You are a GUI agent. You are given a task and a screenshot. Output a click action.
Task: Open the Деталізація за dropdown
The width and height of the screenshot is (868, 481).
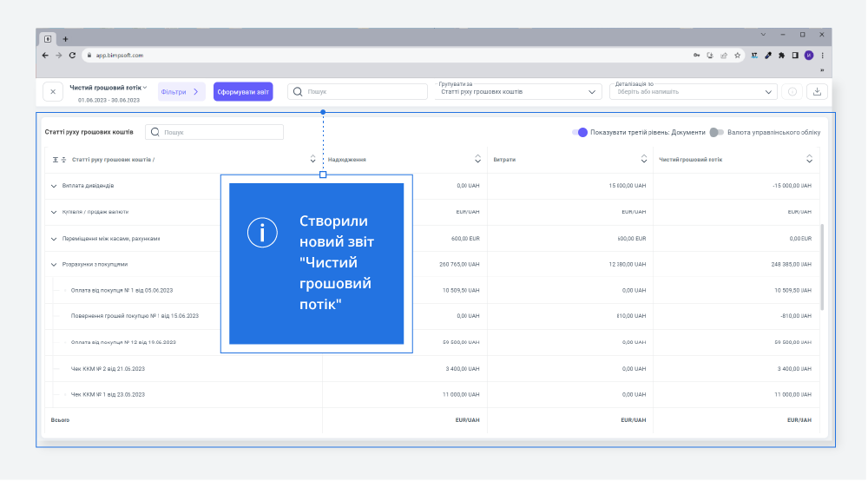[694, 91]
